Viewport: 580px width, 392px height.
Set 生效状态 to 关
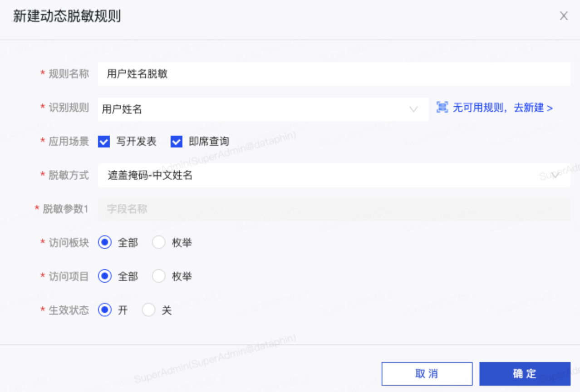(149, 310)
